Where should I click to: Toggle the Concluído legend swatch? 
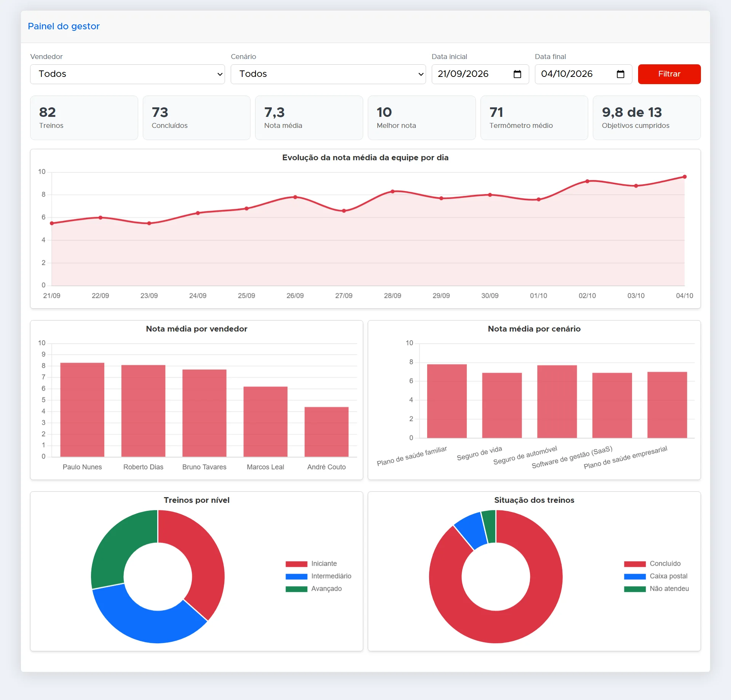635,564
